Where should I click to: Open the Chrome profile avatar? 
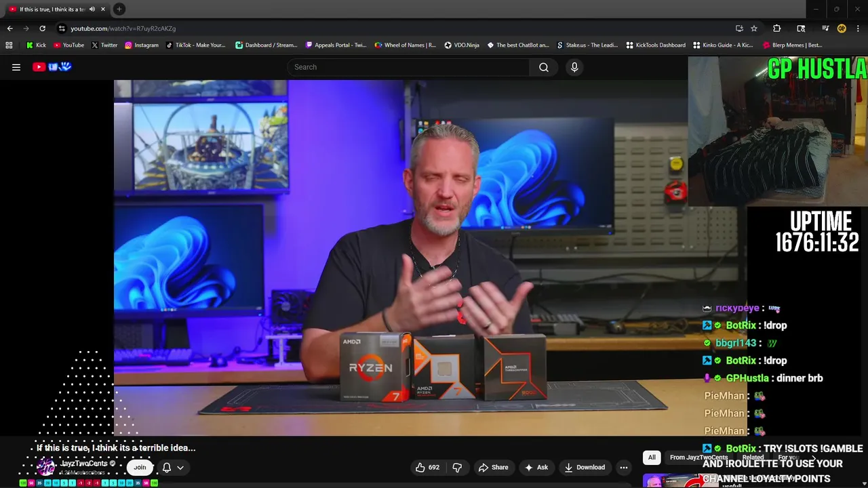tap(842, 28)
